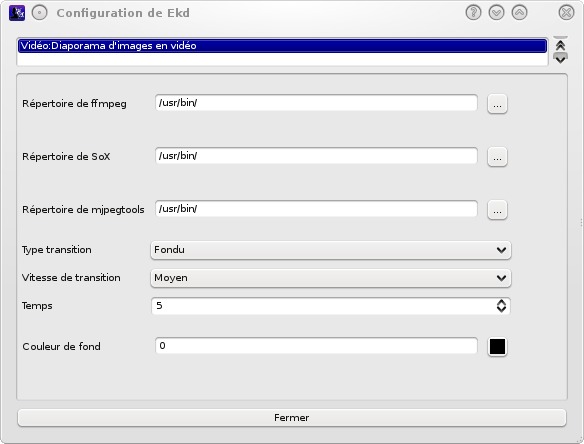Screen dimensions: 584x444
Task: Click the Couleur de fond input field
Action: [x=316, y=346]
